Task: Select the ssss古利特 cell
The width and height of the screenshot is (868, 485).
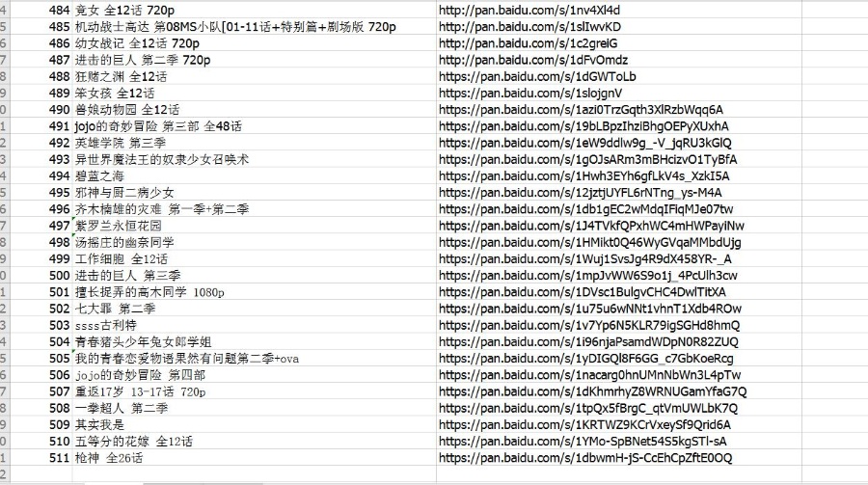Action: [254, 326]
